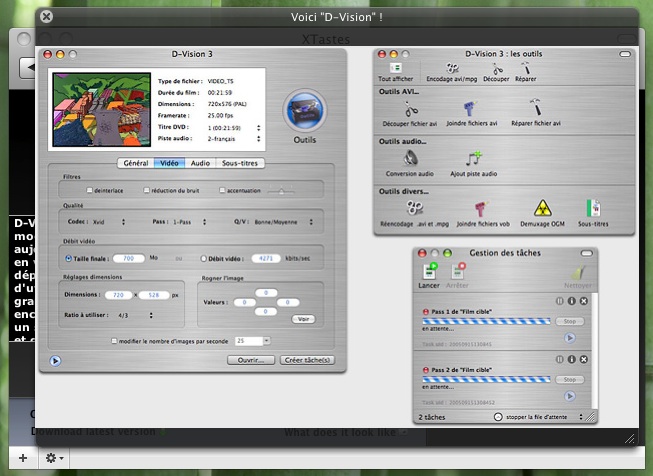Remove the Pass 1 task
The image size is (653, 476).
[x=584, y=301]
